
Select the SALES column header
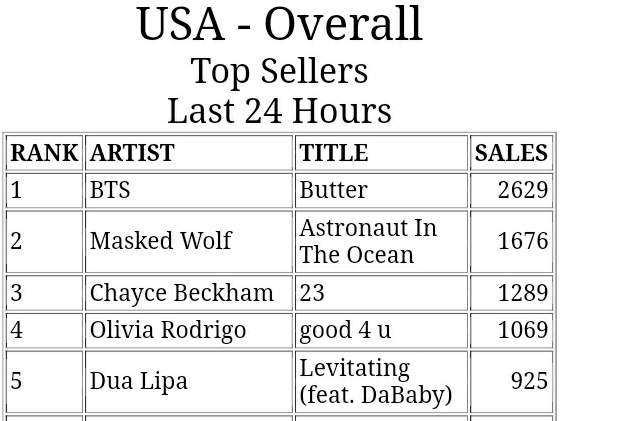click(511, 153)
